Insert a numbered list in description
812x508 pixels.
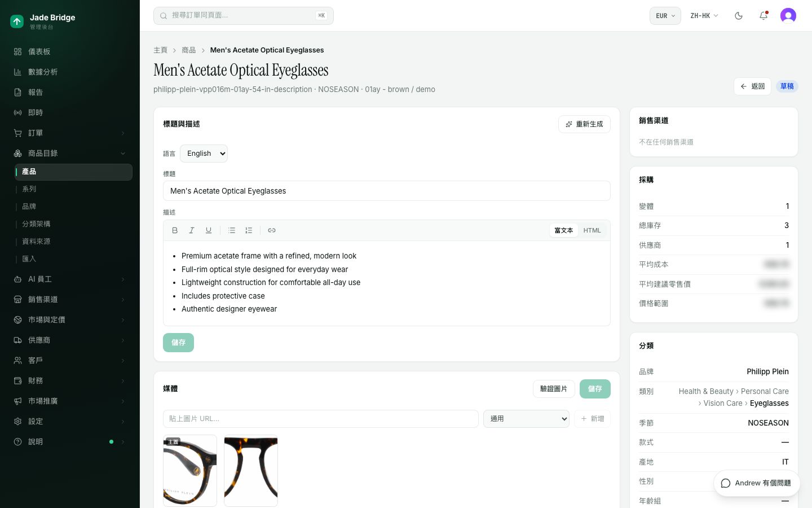[249, 230]
